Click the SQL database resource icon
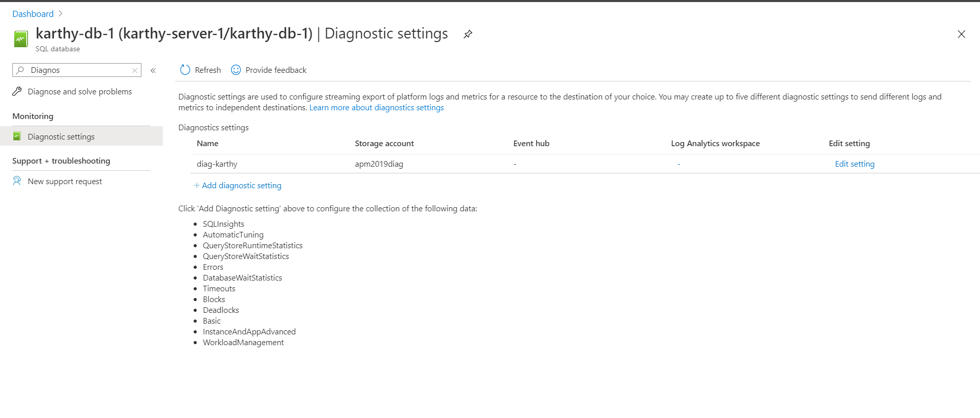The image size is (980, 418). click(x=21, y=39)
